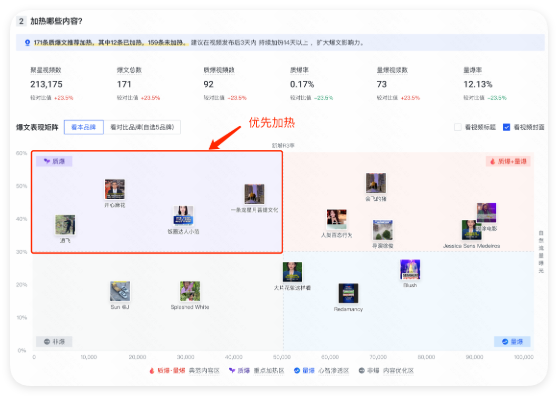The width and height of the screenshot is (558, 396).
Task: Click the gray 非爆 legend icon
Action: click(x=362, y=370)
